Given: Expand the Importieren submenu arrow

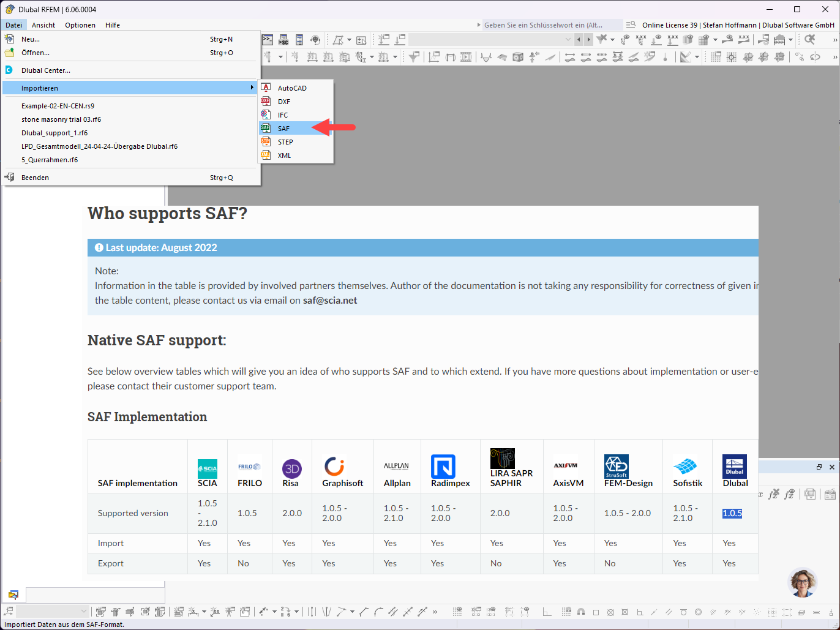Looking at the screenshot, I should [252, 88].
